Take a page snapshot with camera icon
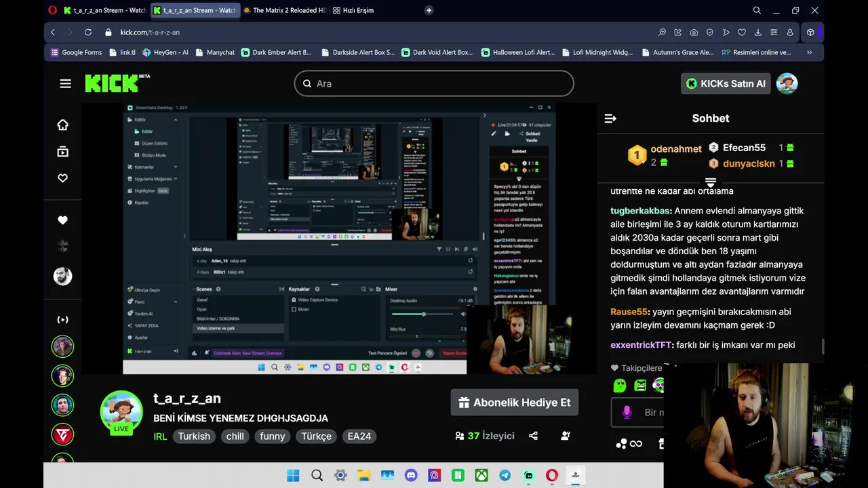 (694, 32)
